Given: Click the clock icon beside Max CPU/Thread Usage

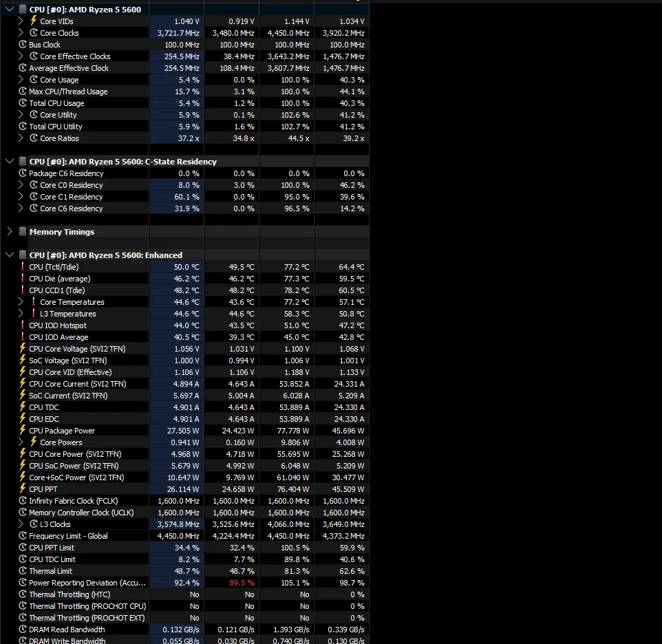Looking at the screenshot, I should (23, 91).
